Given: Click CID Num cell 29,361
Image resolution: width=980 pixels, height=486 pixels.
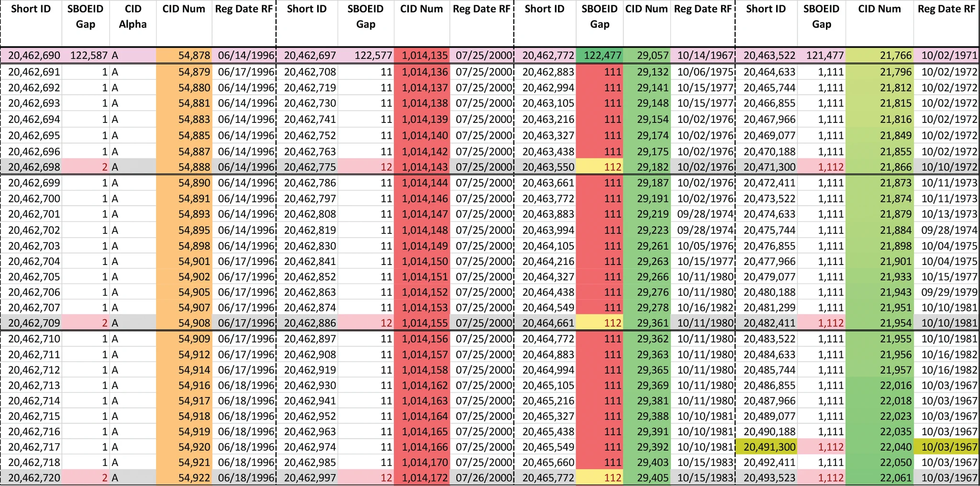Looking at the screenshot, I should pyautogui.click(x=647, y=323).
